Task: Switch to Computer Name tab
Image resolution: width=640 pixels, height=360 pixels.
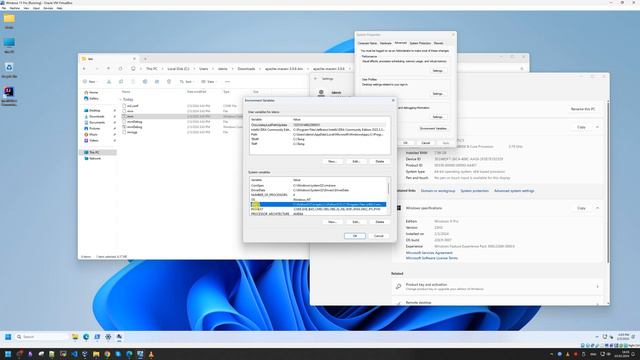Action: 367,43
